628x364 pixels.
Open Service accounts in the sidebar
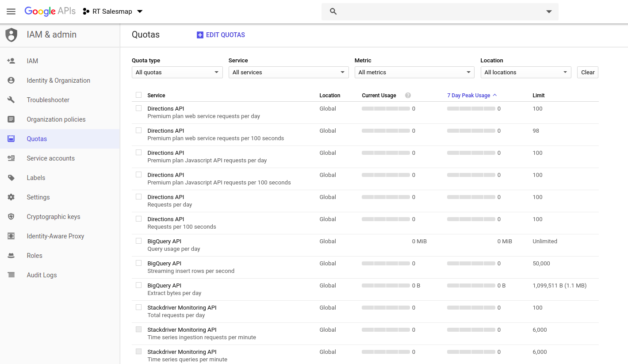pos(60,158)
